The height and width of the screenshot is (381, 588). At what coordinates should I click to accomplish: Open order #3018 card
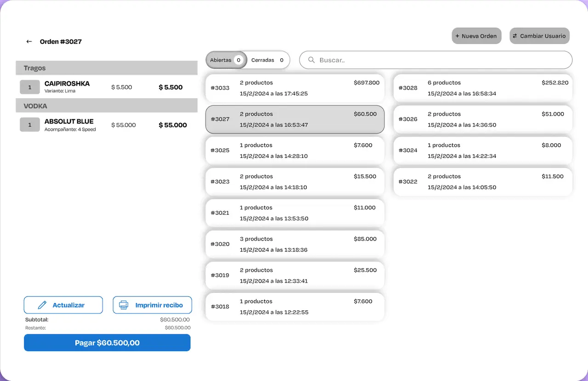click(x=294, y=307)
